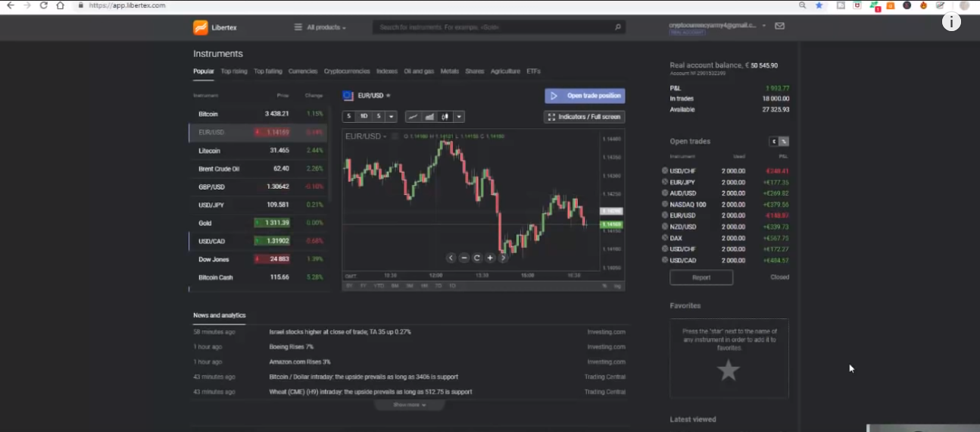This screenshot has height=432, width=980.
Task: Select Gold instrument row
Action: (x=258, y=223)
